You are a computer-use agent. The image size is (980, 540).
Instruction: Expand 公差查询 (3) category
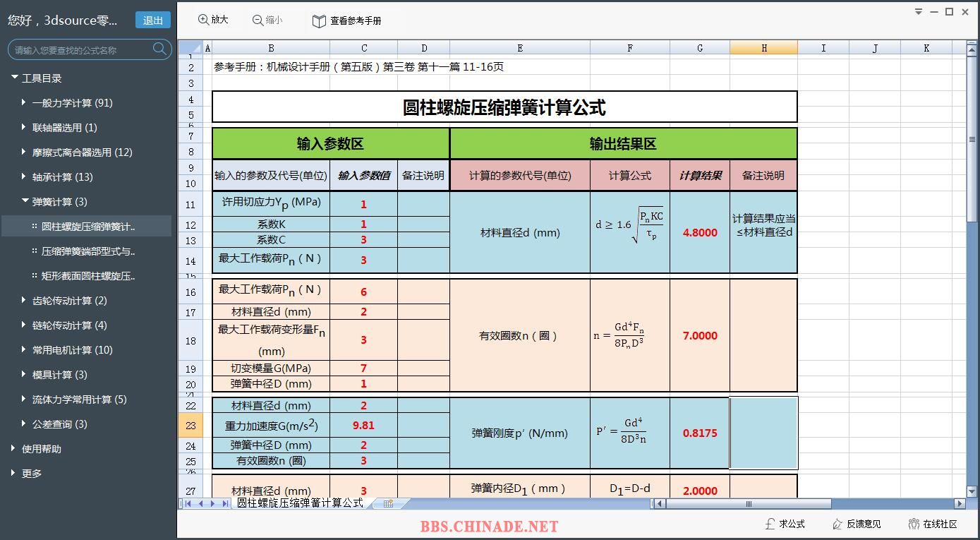[25, 424]
